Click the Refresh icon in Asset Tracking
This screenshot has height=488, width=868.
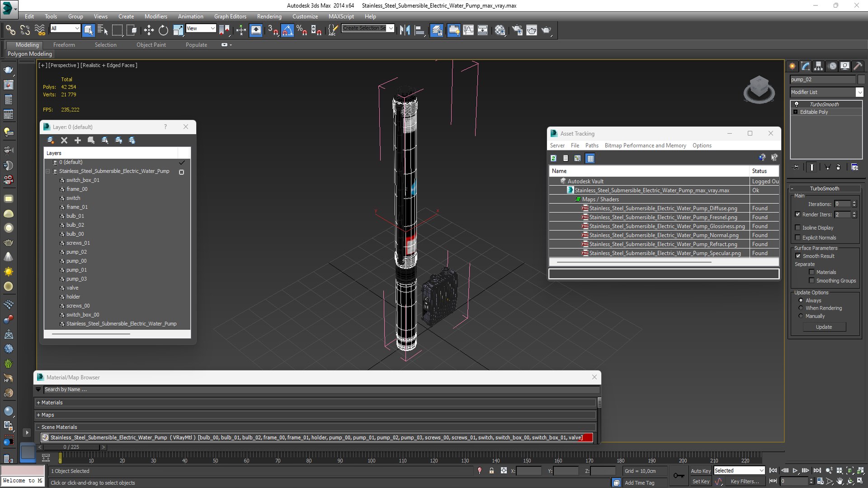click(553, 158)
